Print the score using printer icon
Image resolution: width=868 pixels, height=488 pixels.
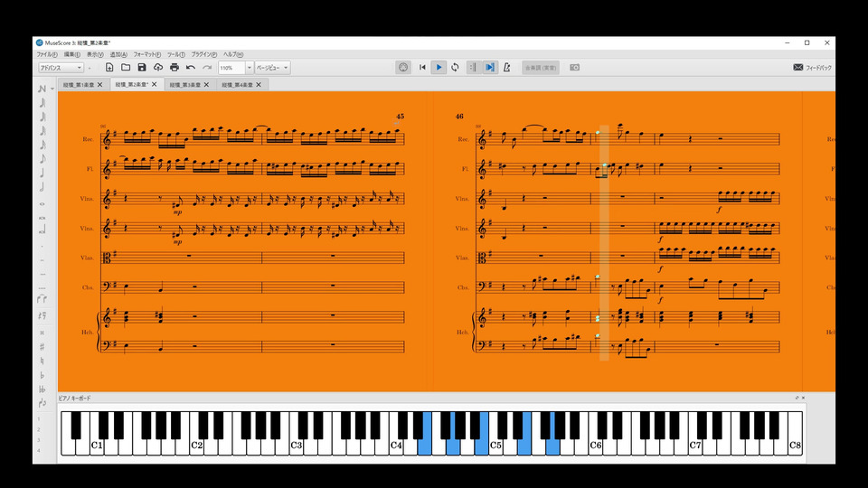tap(175, 68)
